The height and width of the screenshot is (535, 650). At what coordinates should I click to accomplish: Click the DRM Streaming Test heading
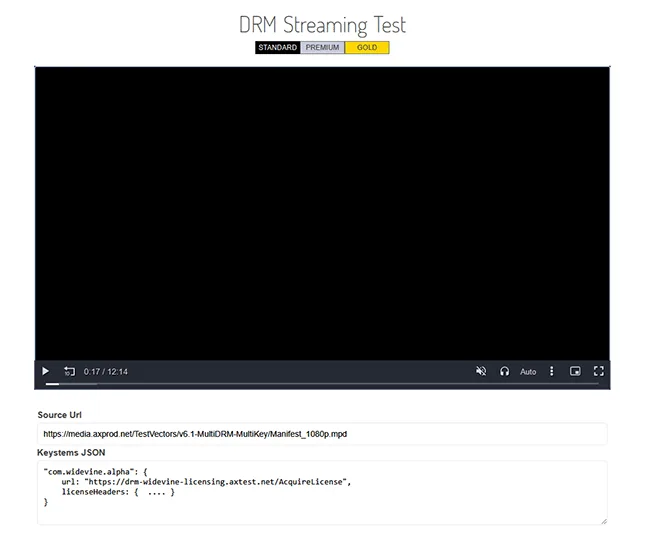coord(322,24)
